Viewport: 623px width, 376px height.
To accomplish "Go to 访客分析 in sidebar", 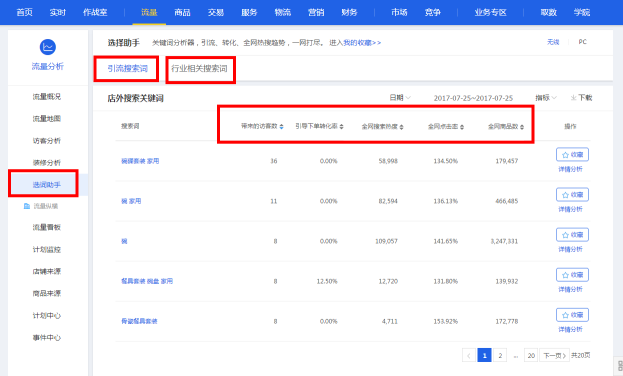I will coord(47,141).
